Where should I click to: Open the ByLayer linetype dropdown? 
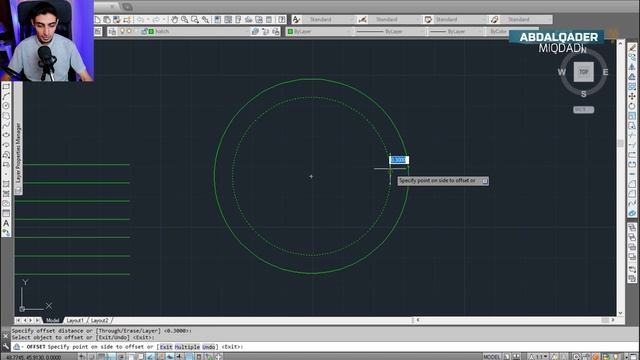pyautogui.click(x=390, y=31)
